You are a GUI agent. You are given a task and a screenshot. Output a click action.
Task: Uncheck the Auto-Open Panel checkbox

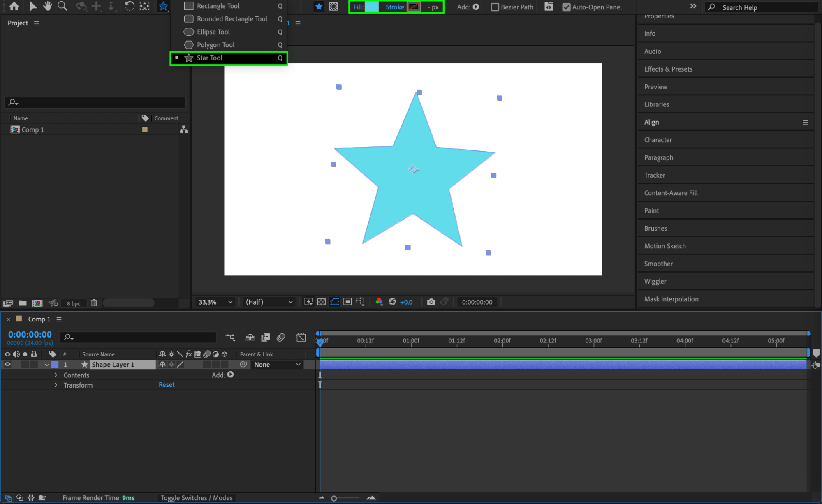[566, 7]
